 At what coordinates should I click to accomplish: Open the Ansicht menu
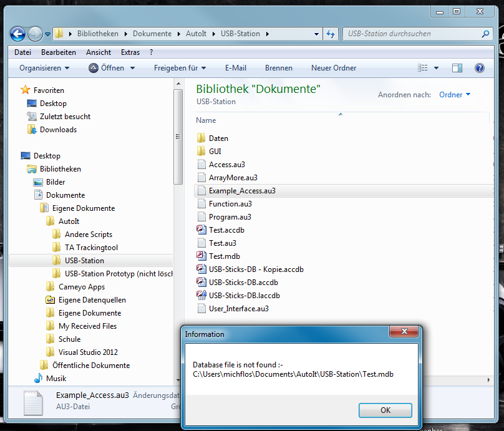tap(99, 52)
